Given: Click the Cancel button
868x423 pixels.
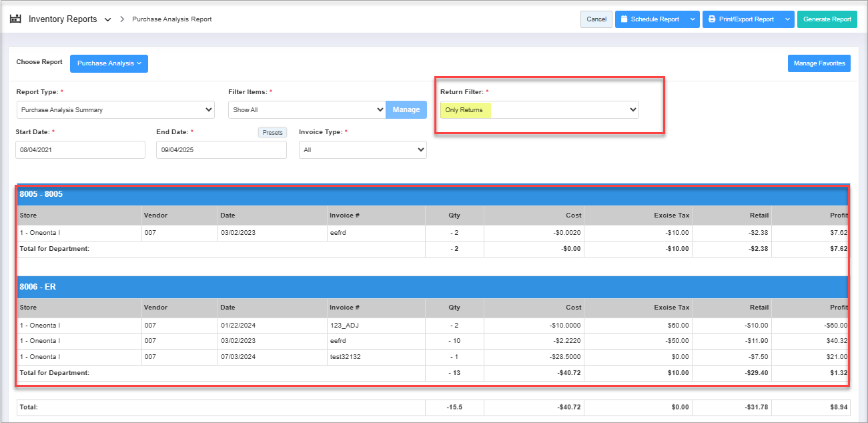Looking at the screenshot, I should coord(596,19).
